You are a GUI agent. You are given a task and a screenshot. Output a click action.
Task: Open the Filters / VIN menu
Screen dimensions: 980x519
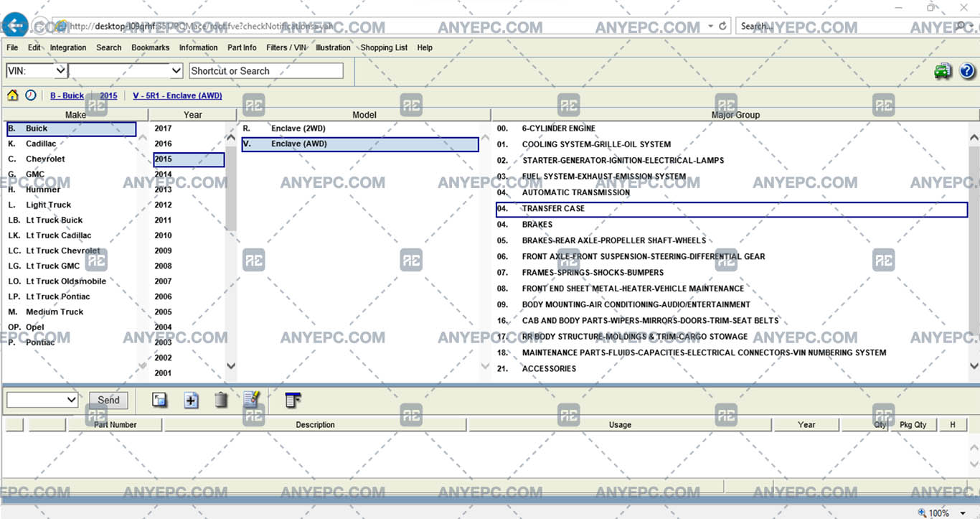286,47
